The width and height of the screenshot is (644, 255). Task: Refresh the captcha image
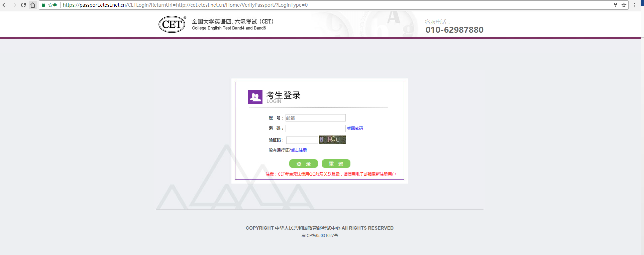pyautogui.click(x=332, y=140)
